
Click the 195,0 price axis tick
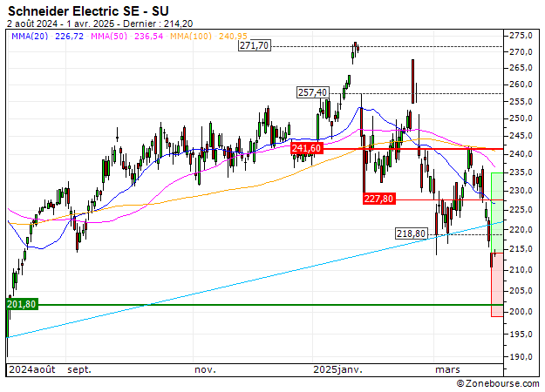point(521,335)
